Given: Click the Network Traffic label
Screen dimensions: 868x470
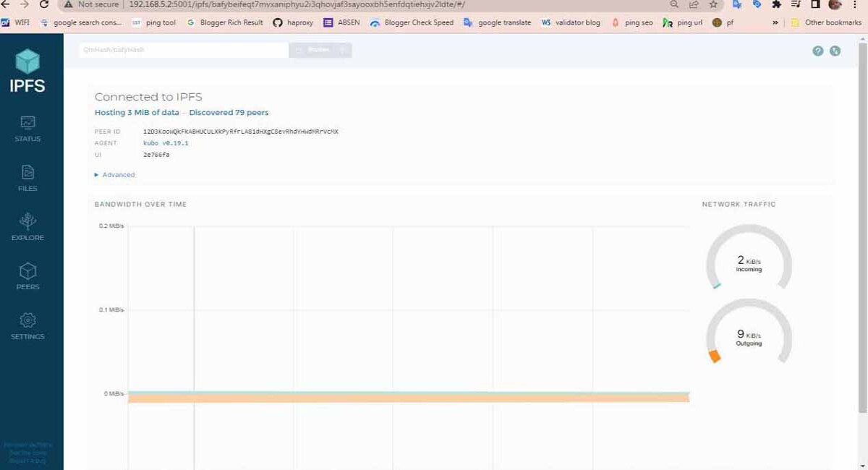Looking at the screenshot, I should click(739, 205).
